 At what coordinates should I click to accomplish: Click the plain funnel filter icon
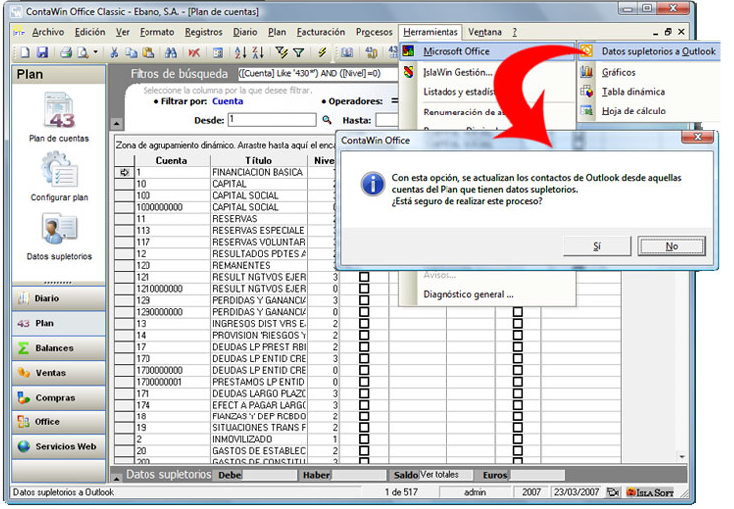pos(299,52)
